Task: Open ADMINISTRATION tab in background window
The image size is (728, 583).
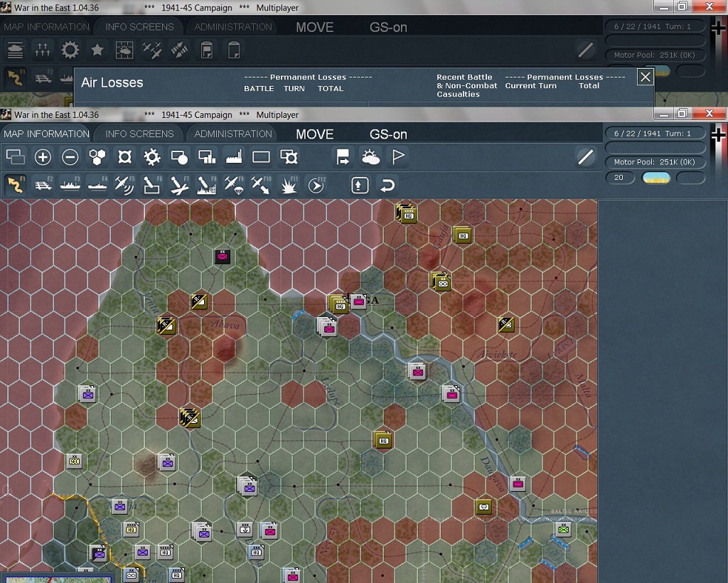Action: click(233, 27)
